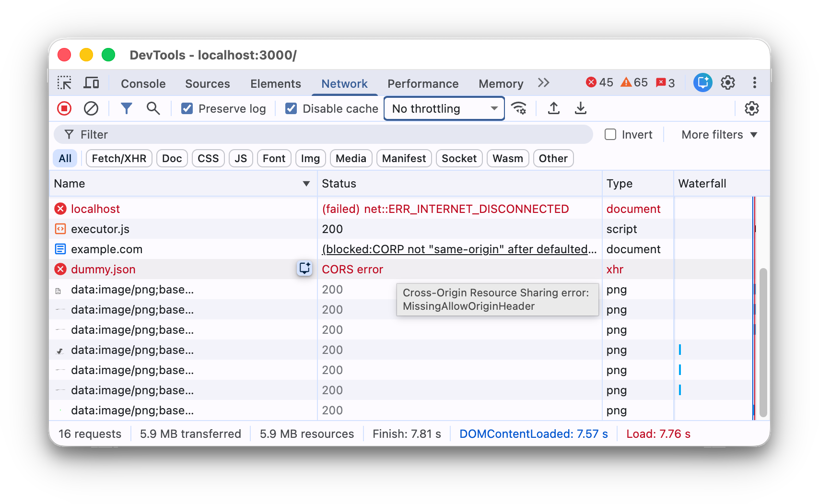This screenshot has height=504, width=819.
Task: Click the AI debug icon on the dummy.json row
Action: coord(304,269)
